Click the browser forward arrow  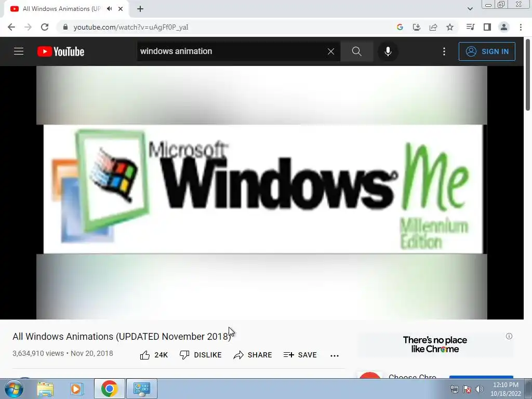click(28, 27)
